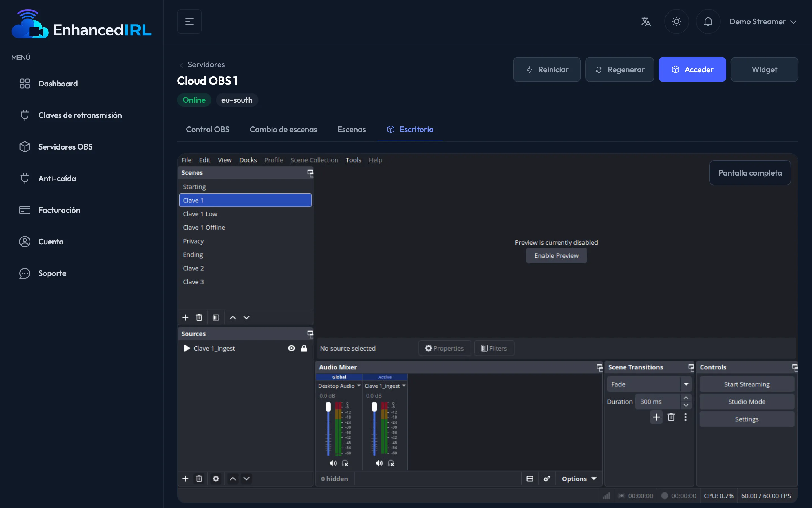Toggle light theme sun icon
The image size is (812, 508).
coord(676,21)
